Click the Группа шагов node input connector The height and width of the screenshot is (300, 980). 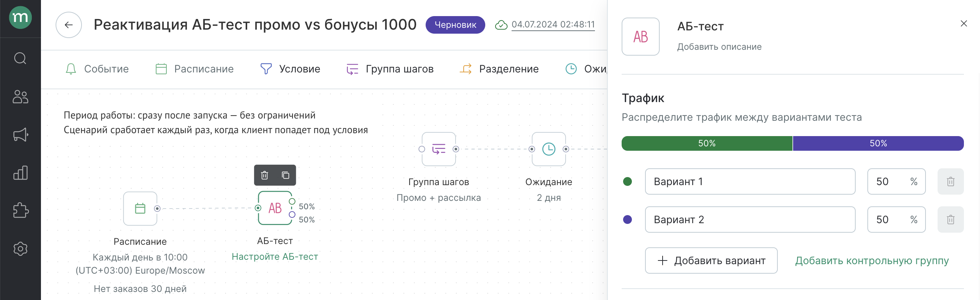[422, 149]
